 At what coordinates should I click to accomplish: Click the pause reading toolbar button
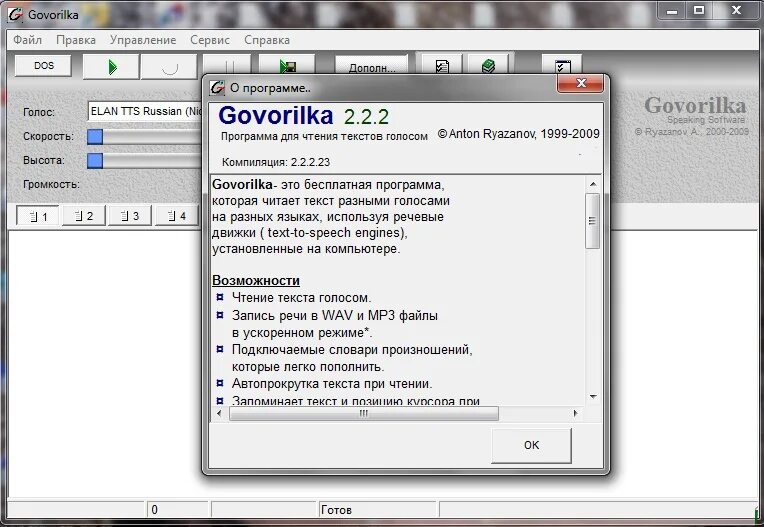click(x=227, y=66)
